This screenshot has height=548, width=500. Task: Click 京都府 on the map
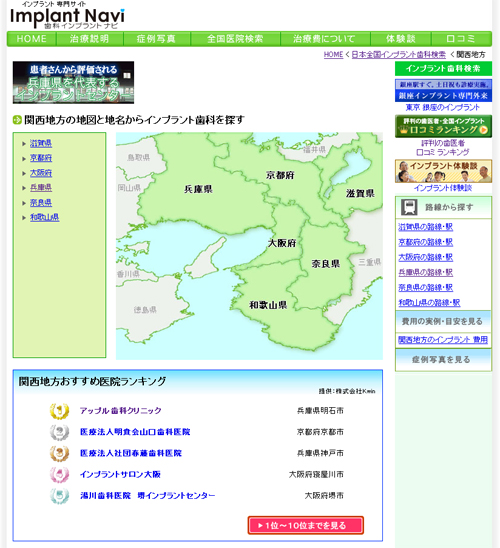(280, 175)
